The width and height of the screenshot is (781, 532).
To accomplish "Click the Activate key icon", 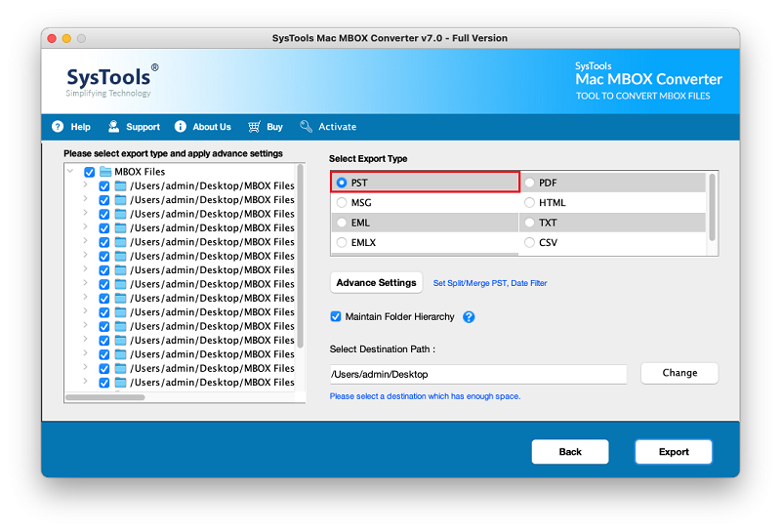I will (x=306, y=127).
